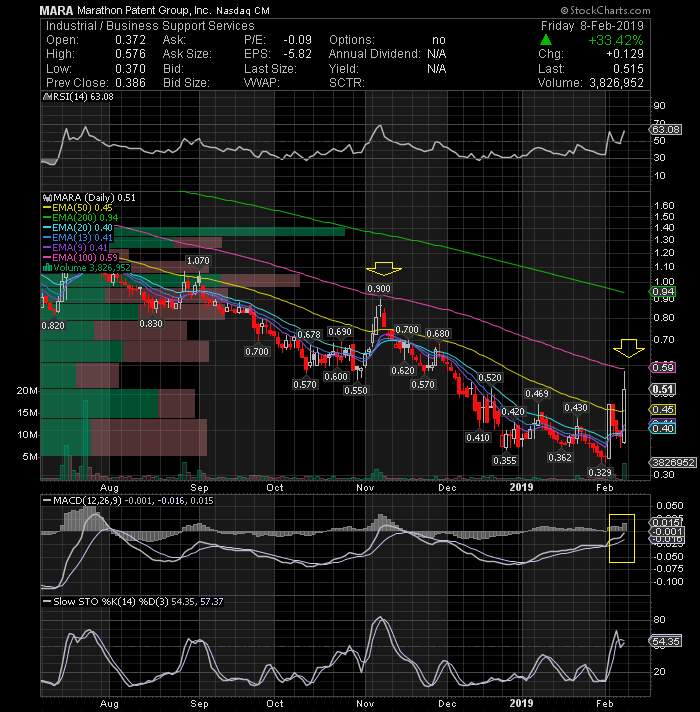Viewport: 700px width, 712px height.
Task: Click the green 0.94 EMA axis tag
Action: click(663, 292)
